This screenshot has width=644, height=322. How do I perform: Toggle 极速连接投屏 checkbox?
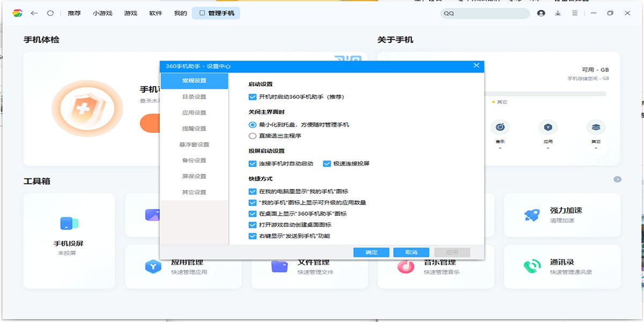[x=327, y=164]
